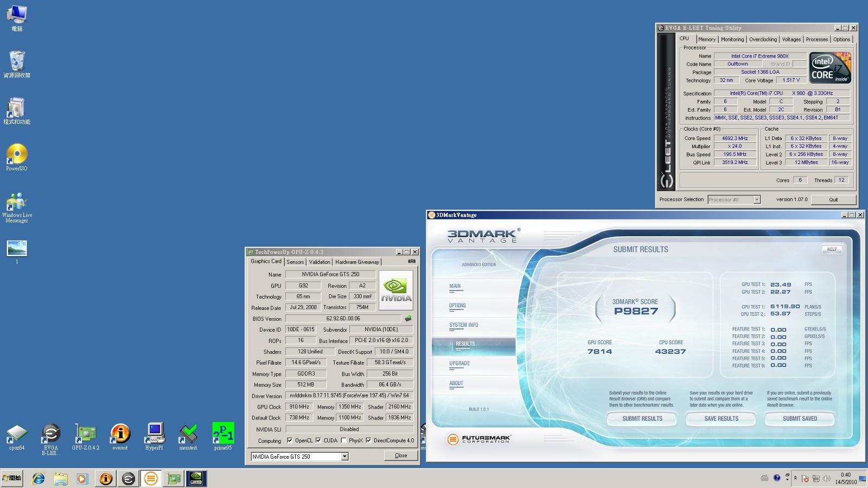Open the Processes tab in E-LEET

(x=816, y=39)
